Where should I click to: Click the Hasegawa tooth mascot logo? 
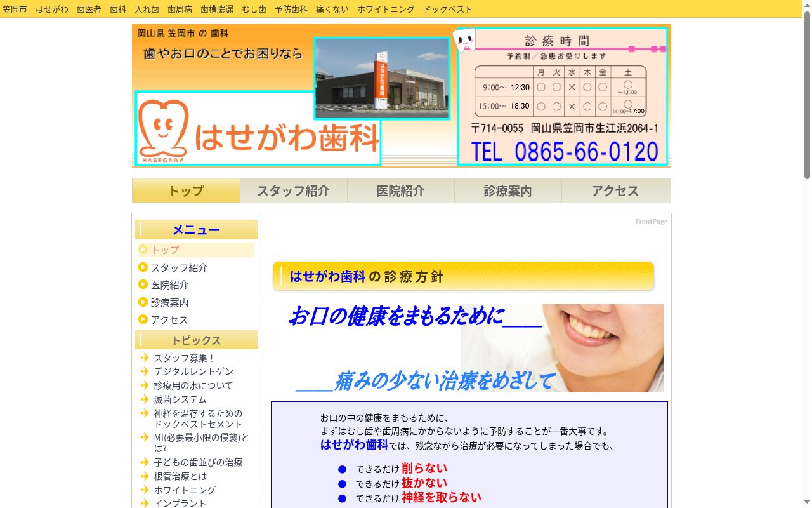pyautogui.click(x=163, y=130)
